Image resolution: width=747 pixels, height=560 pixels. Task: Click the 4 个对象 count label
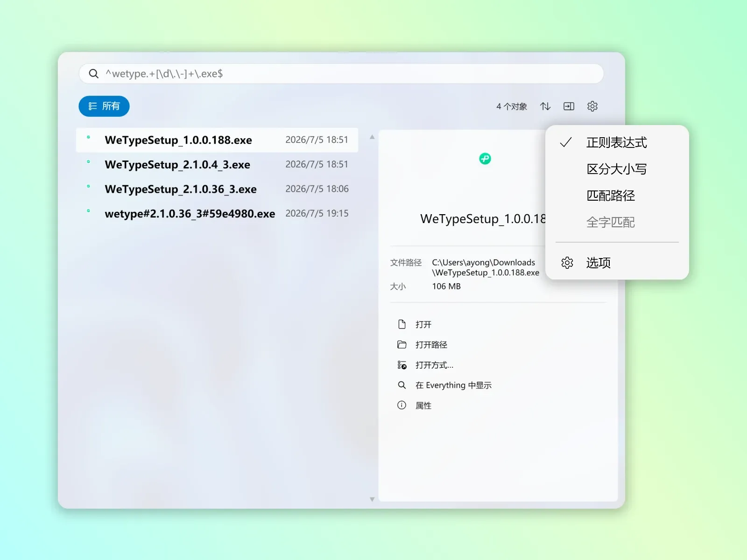(x=511, y=106)
